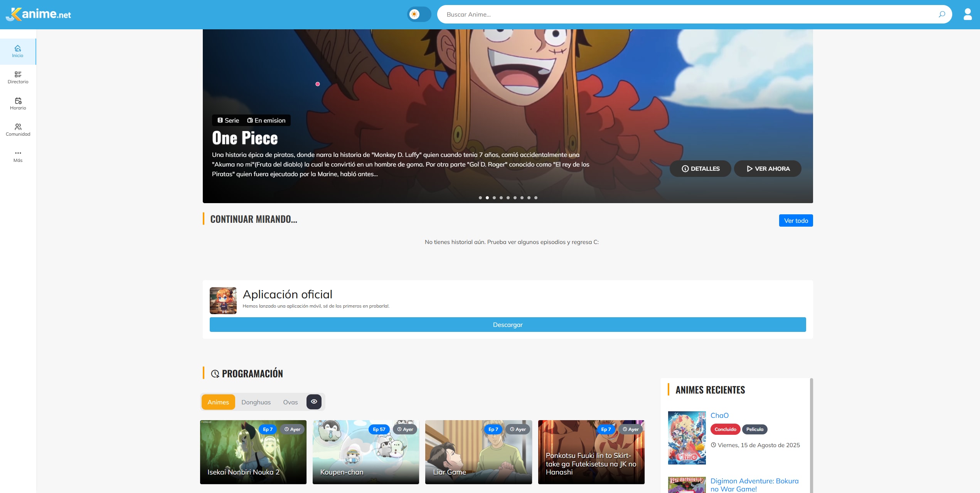Image resolution: width=980 pixels, height=493 pixels.
Task: Select the first carousel dot
Action: point(480,198)
